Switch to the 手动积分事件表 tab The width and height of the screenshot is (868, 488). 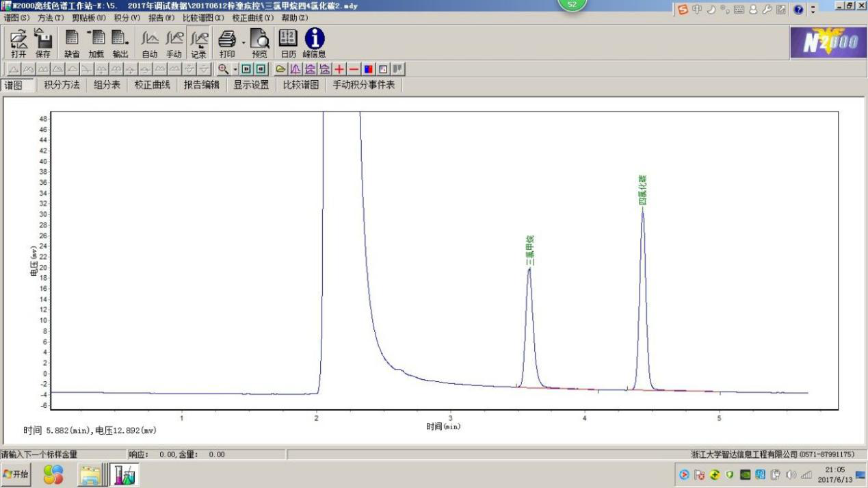click(364, 85)
